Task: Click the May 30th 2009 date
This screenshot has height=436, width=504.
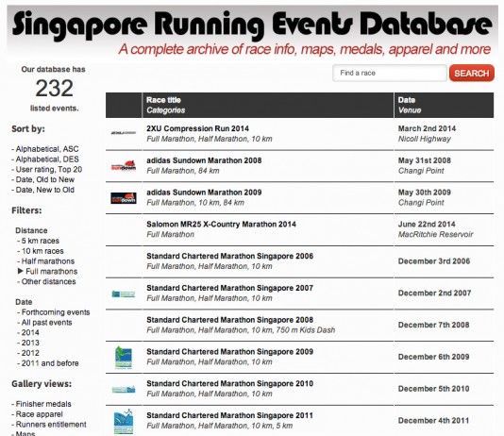Action: [425, 193]
